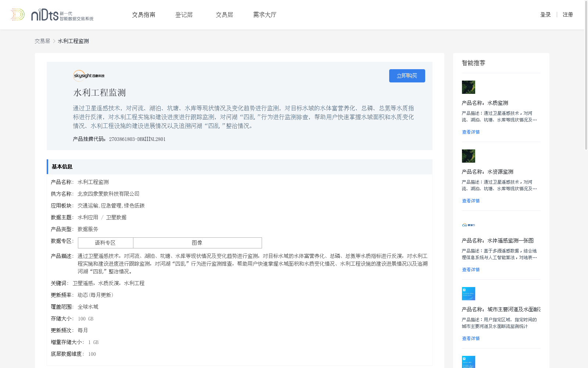The height and width of the screenshot is (368, 588).
Task: Click the page vertical scrollbar
Action: pos(586,75)
